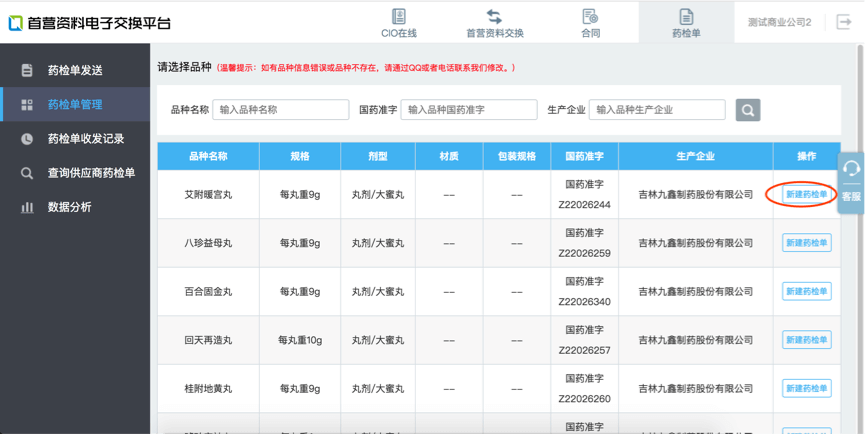Click approval number Z22026257

585,351
